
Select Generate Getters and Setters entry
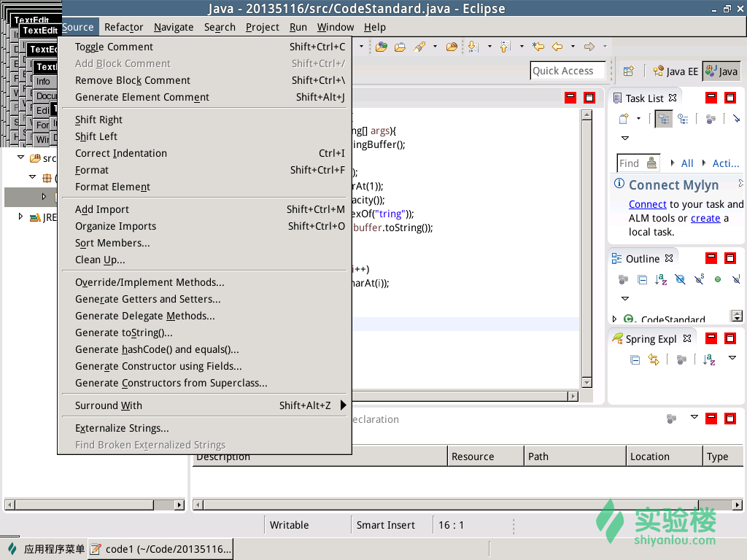[x=206, y=300]
